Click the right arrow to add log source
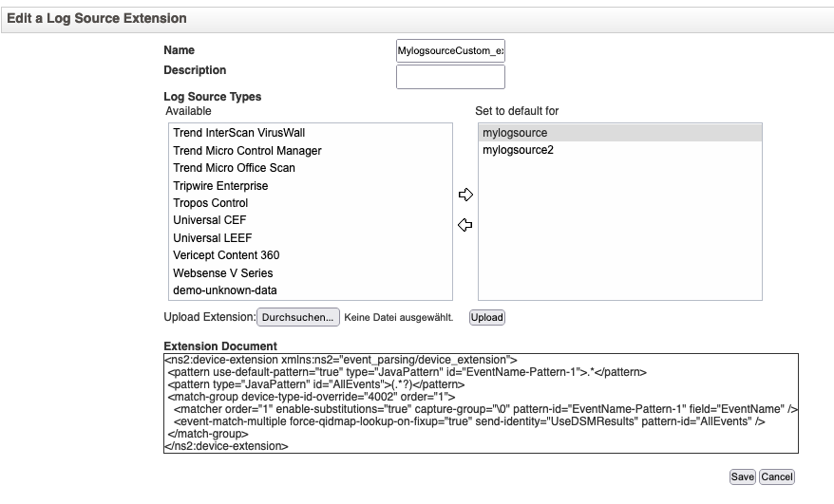 pyautogui.click(x=464, y=195)
